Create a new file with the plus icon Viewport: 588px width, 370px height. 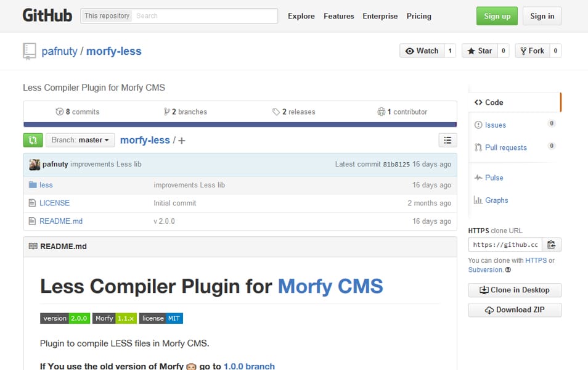pos(181,140)
